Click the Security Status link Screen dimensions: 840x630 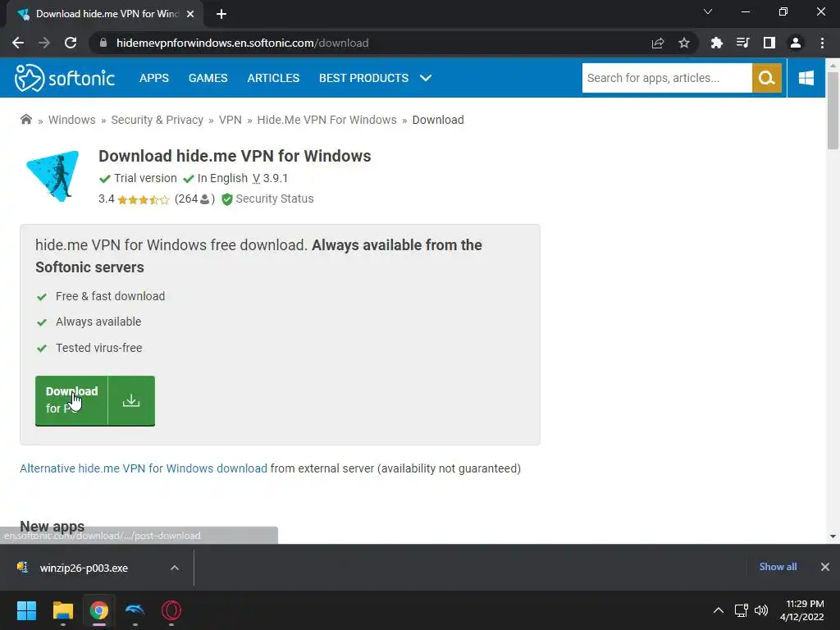pos(274,199)
